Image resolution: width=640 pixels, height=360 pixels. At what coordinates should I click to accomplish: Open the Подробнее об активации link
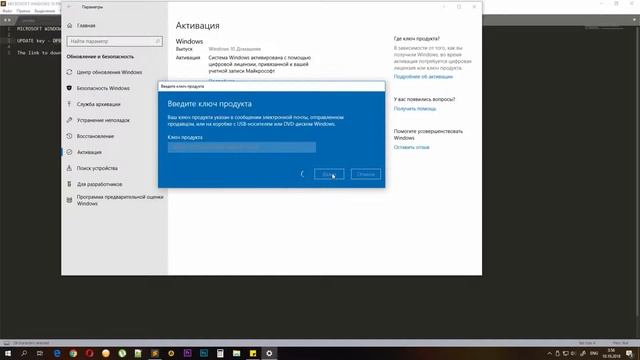pos(423,77)
